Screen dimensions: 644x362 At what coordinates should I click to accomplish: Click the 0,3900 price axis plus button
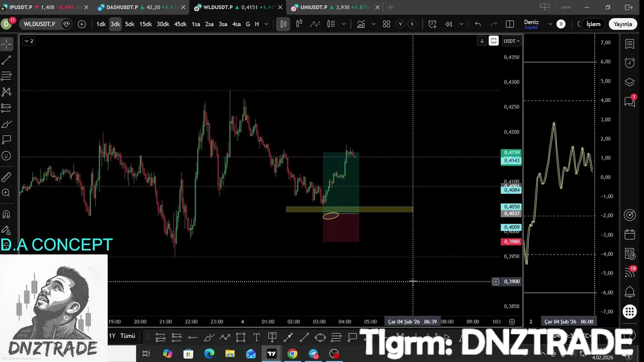click(x=496, y=282)
